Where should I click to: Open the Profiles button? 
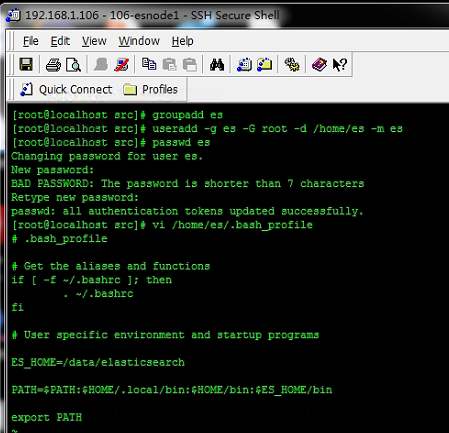(150, 89)
